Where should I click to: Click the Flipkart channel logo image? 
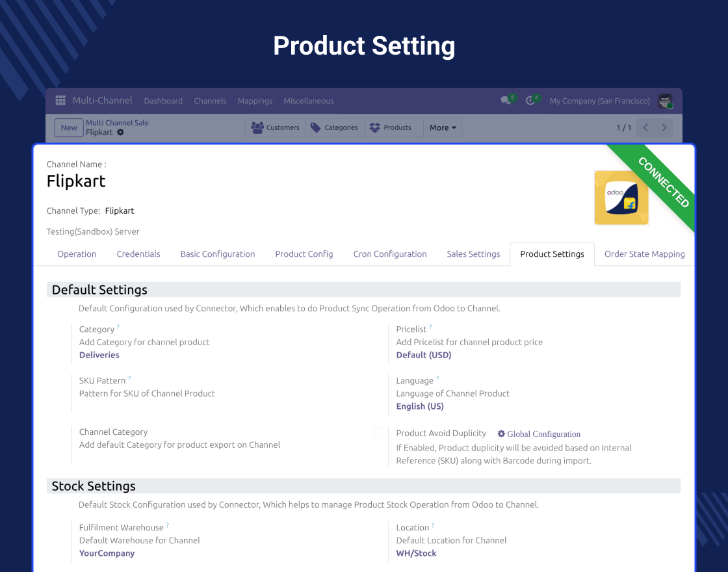tap(621, 198)
